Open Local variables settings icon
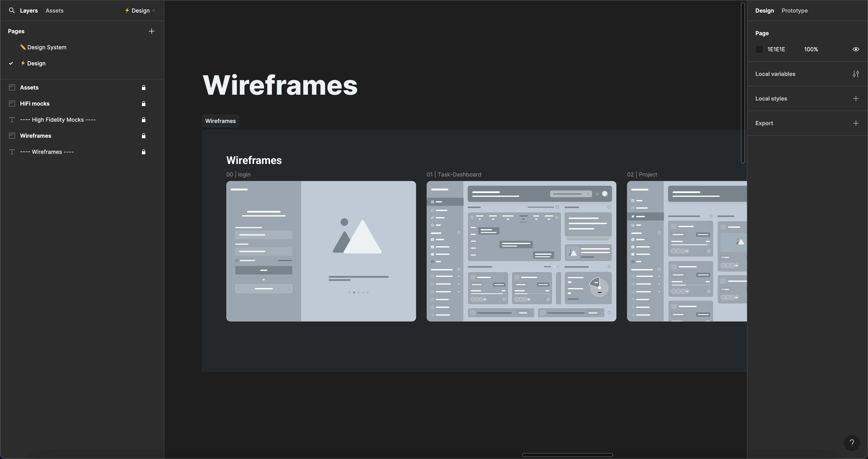 click(x=855, y=74)
